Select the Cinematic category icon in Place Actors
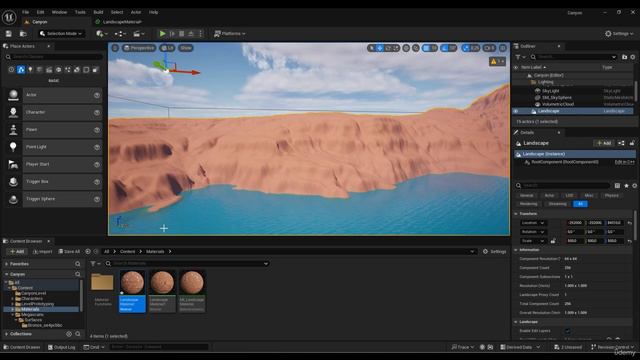The width and height of the screenshot is (640, 360). click(49, 70)
